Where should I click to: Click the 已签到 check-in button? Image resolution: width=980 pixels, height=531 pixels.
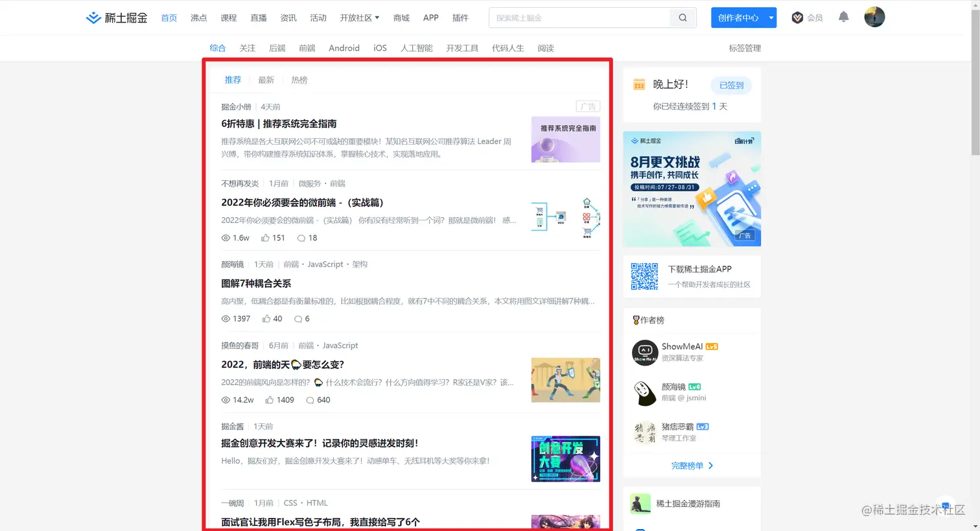coord(731,85)
